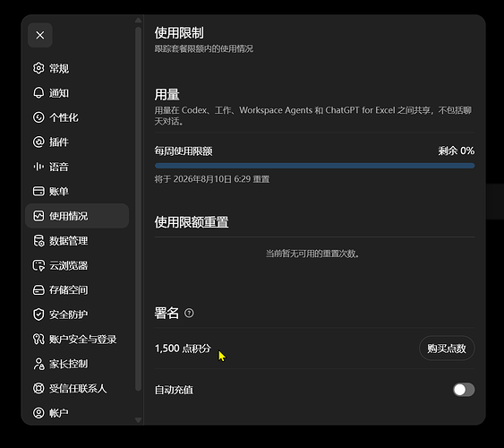Screen dimensions: 504x448
Task: Click the 通知 bell icon
Action: coord(38,93)
